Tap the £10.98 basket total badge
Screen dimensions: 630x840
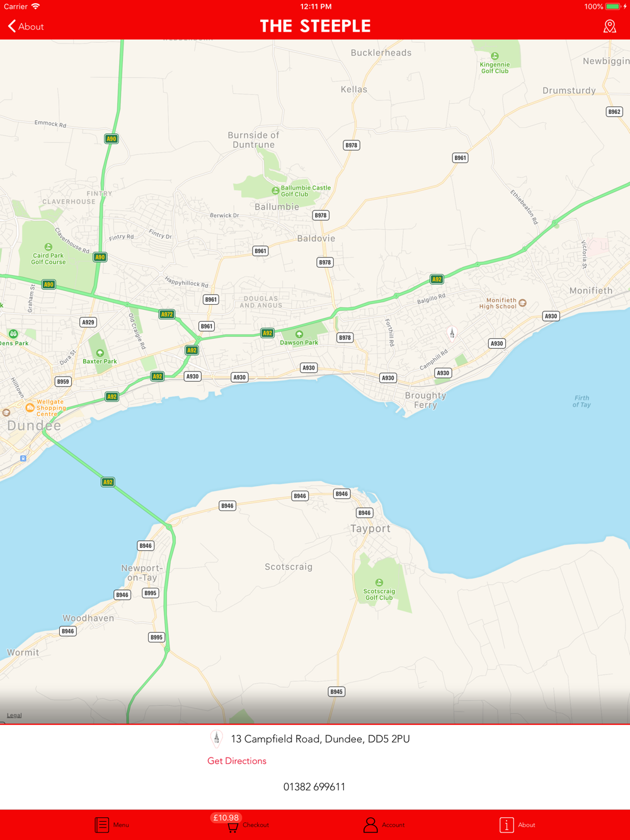tap(226, 817)
